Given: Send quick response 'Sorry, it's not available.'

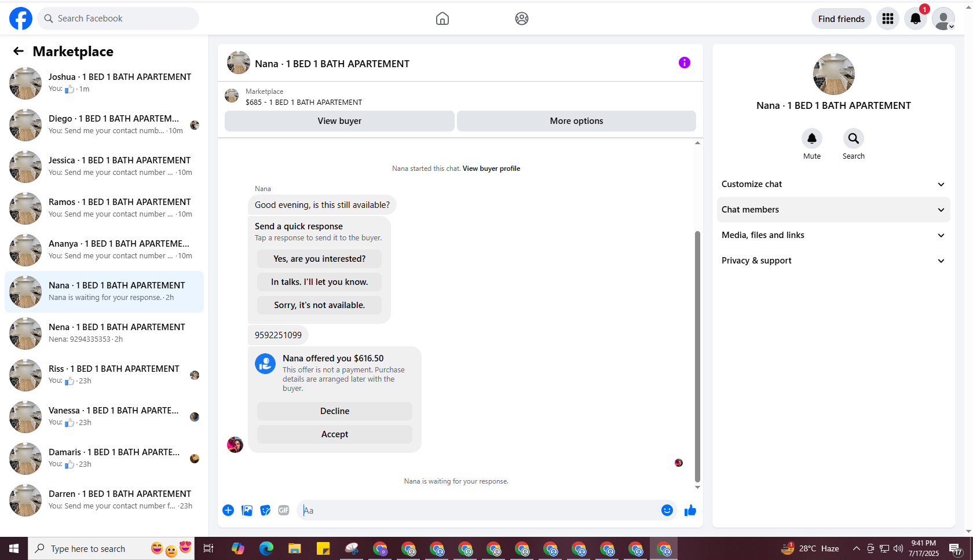Looking at the screenshot, I should pos(320,305).
